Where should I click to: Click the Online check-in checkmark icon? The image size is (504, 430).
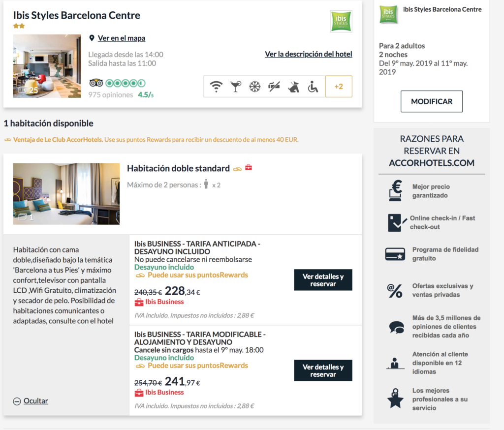coord(397,222)
